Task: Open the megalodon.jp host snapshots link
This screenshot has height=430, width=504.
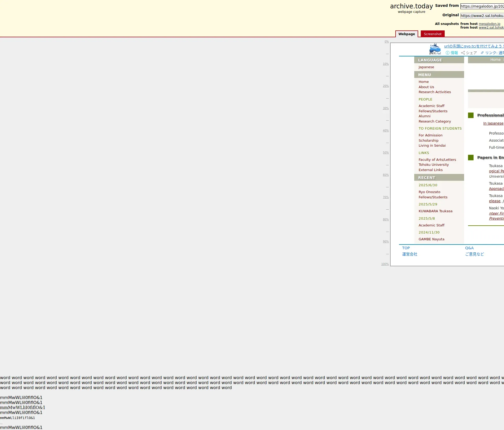Action: point(489,24)
